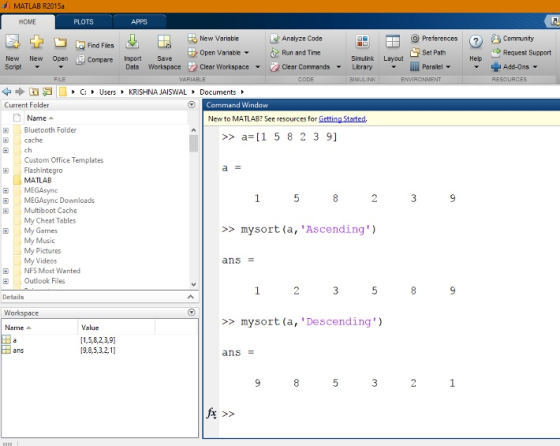Click the Save Workspace icon
This screenshot has width=560, height=446.
164,42
